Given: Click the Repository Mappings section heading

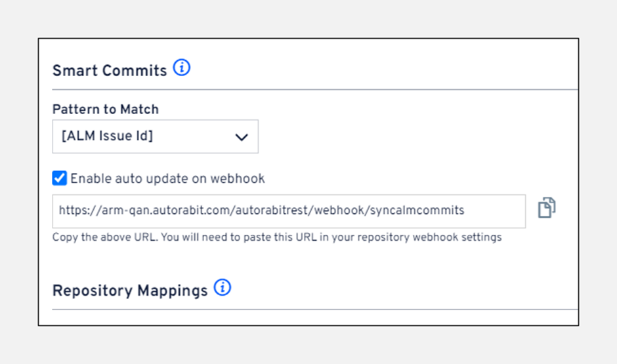Looking at the screenshot, I should coord(130,291).
